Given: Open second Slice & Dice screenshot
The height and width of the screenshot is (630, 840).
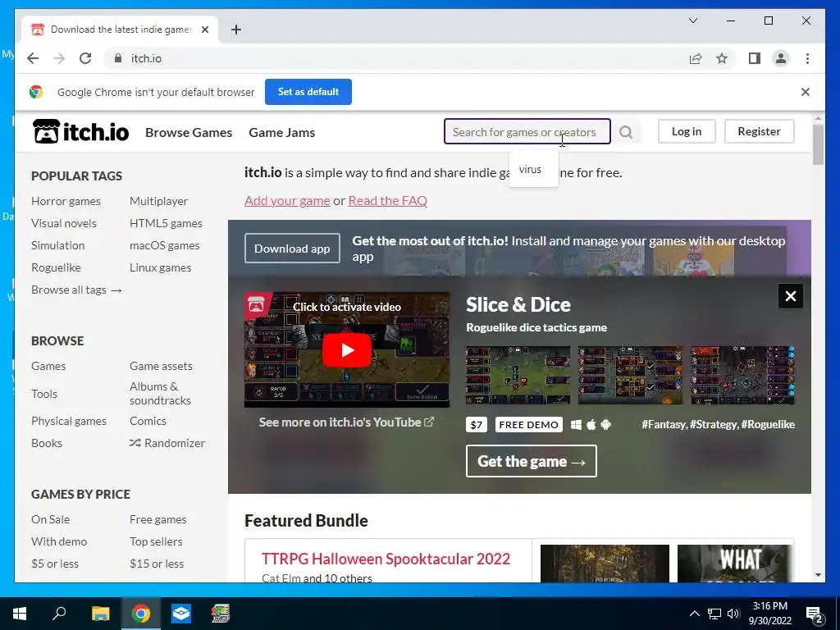Looking at the screenshot, I should coord(630,375).
